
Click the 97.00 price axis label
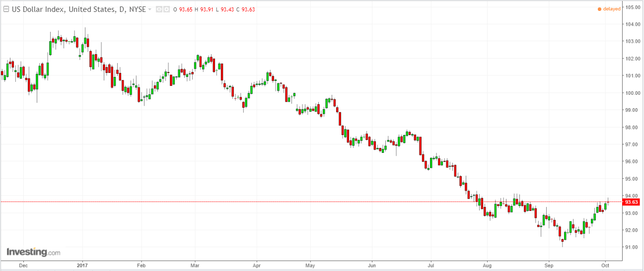[632, 144]
